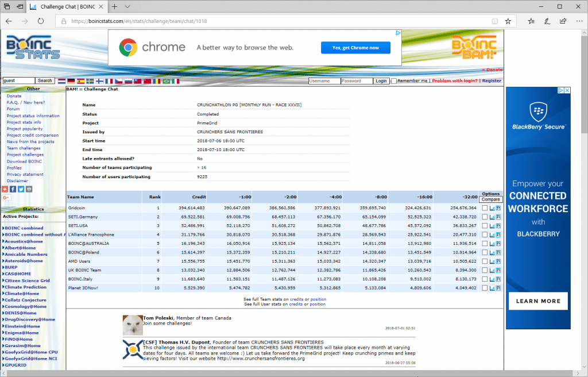Open the browser tab list chevron
Viewport: 588px width, 377px height.
click(x=127, y=7)
